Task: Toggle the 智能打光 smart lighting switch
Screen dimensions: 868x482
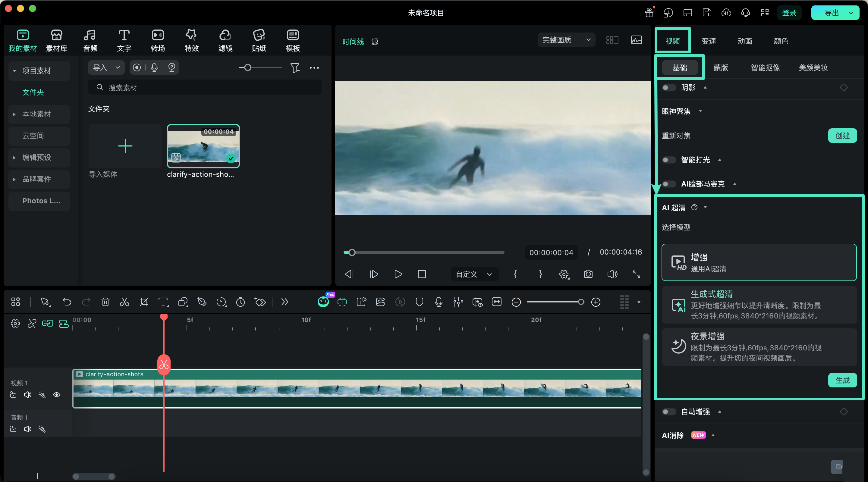Action: click(x=668, y=160)
